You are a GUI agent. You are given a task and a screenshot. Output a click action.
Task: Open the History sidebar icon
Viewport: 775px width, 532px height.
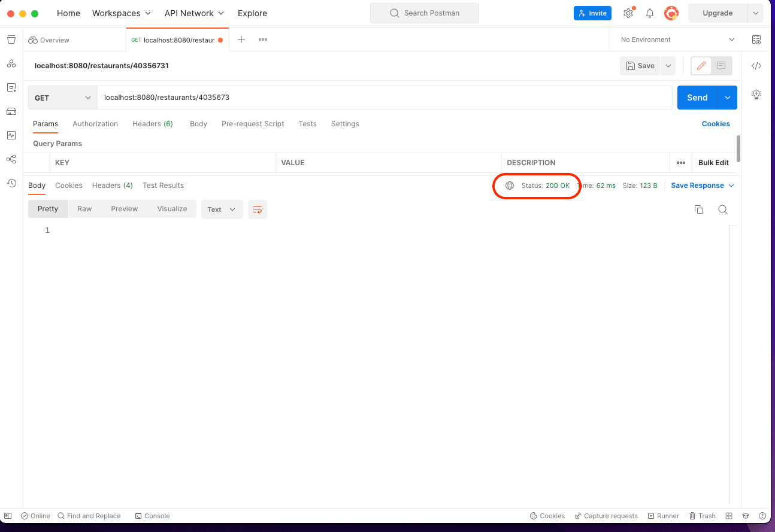11,183
